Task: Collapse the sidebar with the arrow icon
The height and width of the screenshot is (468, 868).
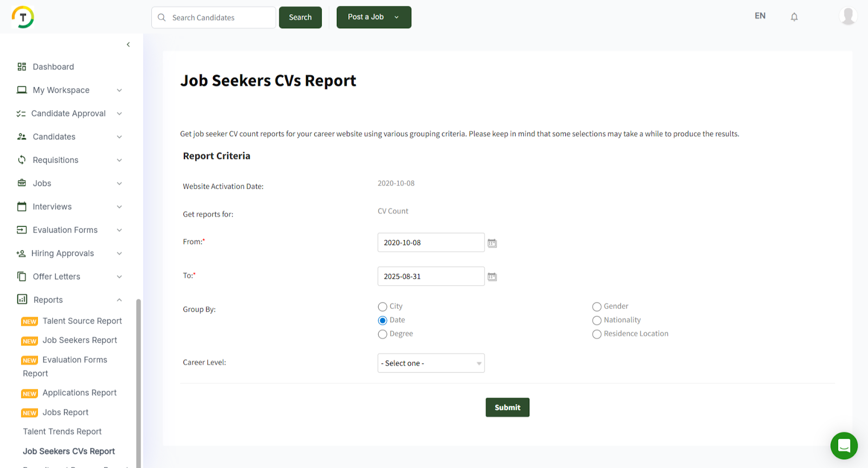Action: [128, 44]
